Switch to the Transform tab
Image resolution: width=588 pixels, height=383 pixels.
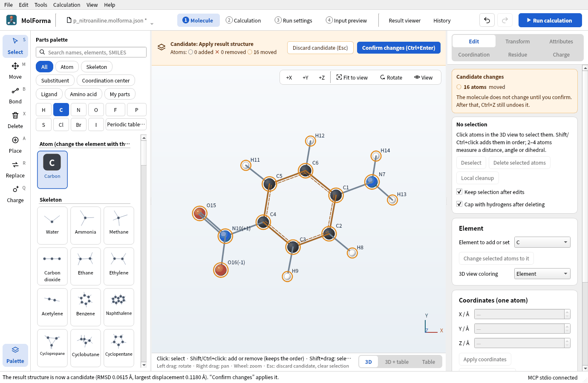[x=518, y=41]
